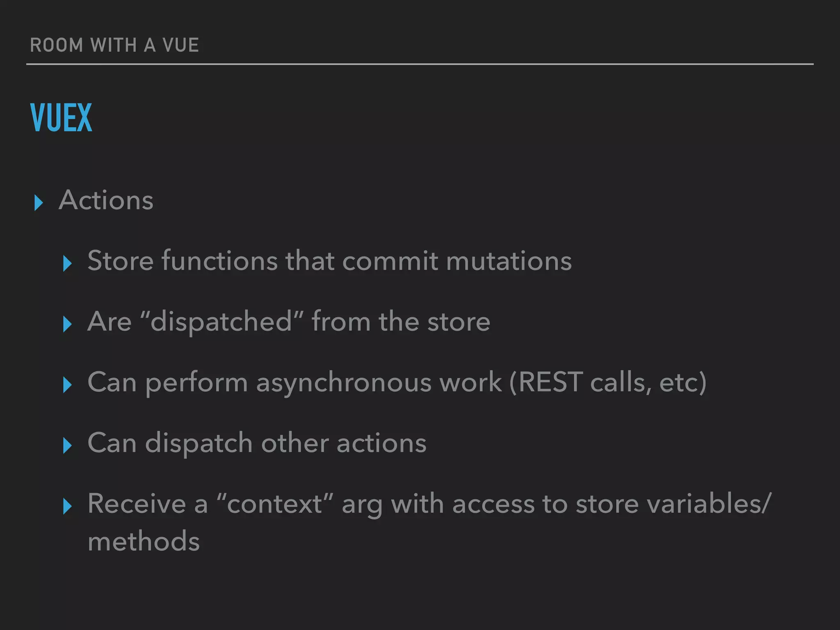
Task: Click bullet arrow before Can perform asynchronous
Action: tap(68, 385)
